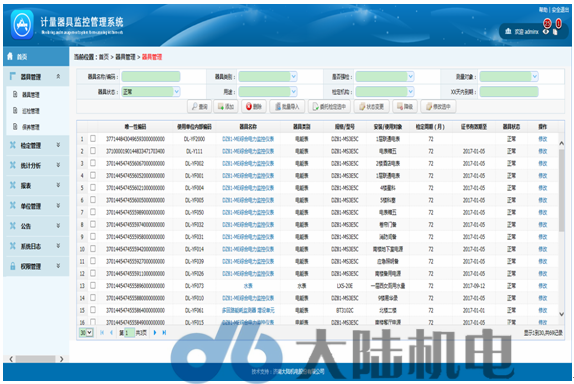Expand the 统计分析 sidebar menu

(x=36, y=165)
